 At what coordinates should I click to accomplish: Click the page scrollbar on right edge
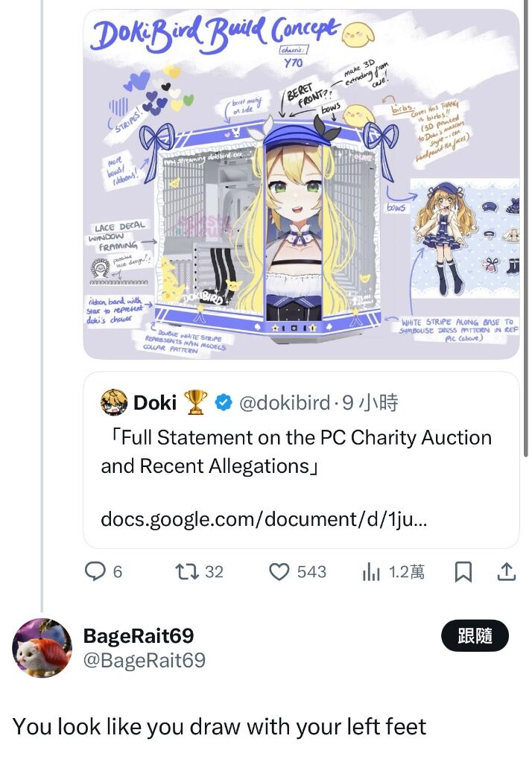coord(526,229)
